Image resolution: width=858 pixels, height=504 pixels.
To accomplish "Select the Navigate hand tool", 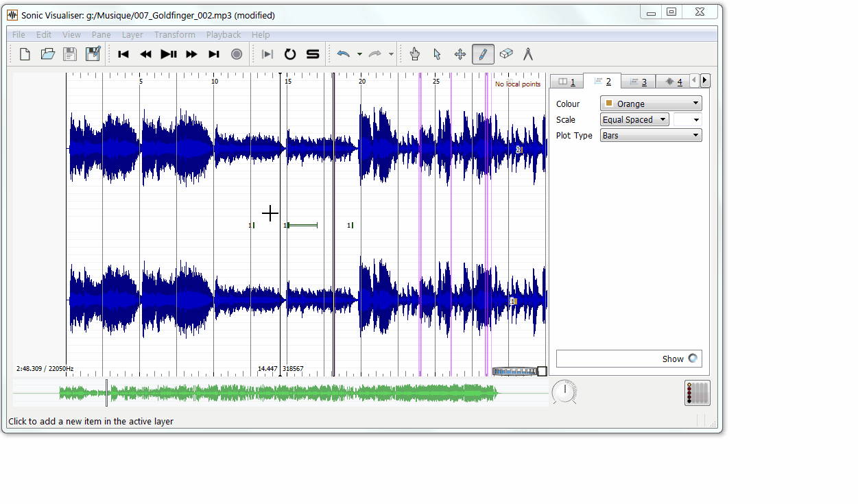I will (x=415, y=54).
